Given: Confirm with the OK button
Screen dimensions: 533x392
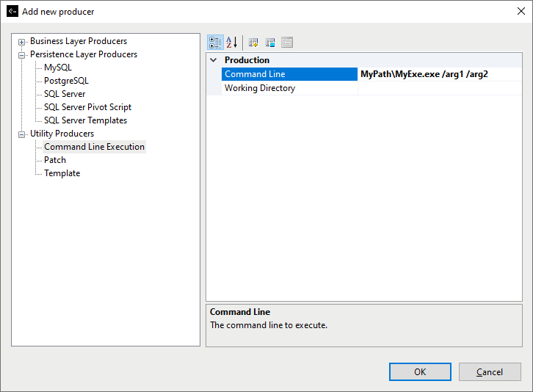Looking at the screenshot, I should point(420,372).
